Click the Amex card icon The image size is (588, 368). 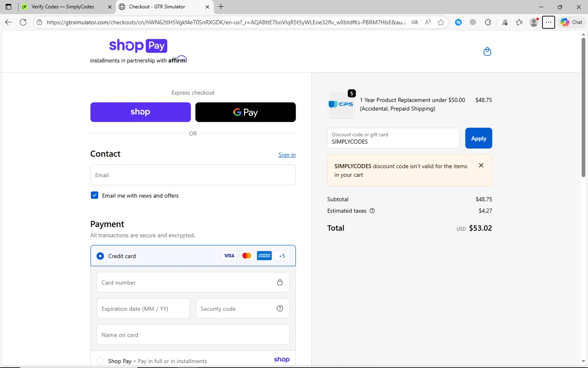tap(264, 256)
